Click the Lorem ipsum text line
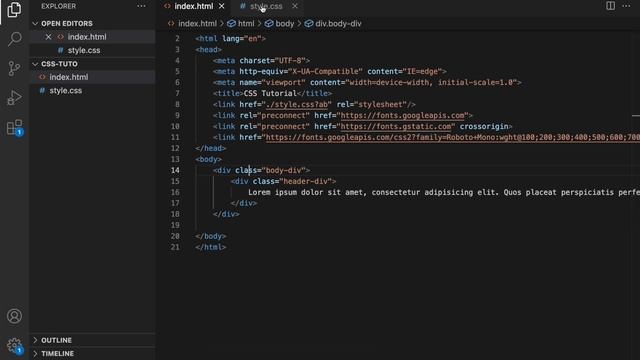This screenshot has height=360, width=640. coord(444,192)
